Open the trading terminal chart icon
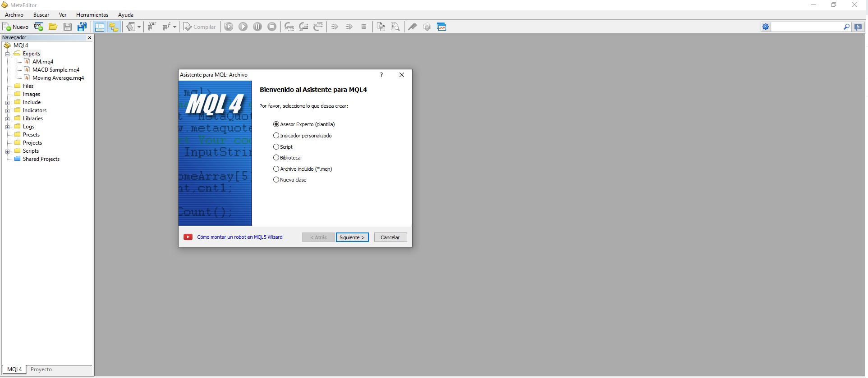The image size is (868, 378). (441, 27)
